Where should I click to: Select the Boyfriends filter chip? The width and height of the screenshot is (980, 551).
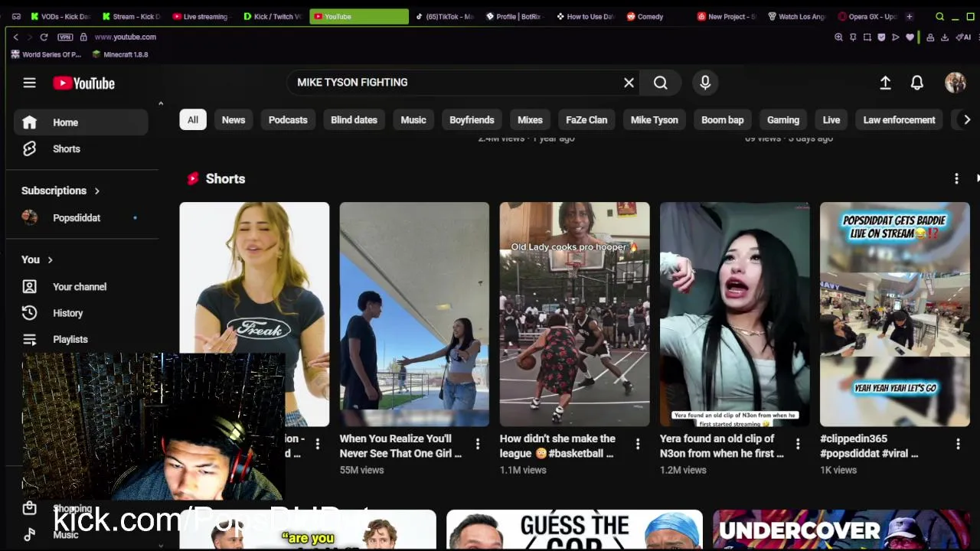tap(472, 119)
